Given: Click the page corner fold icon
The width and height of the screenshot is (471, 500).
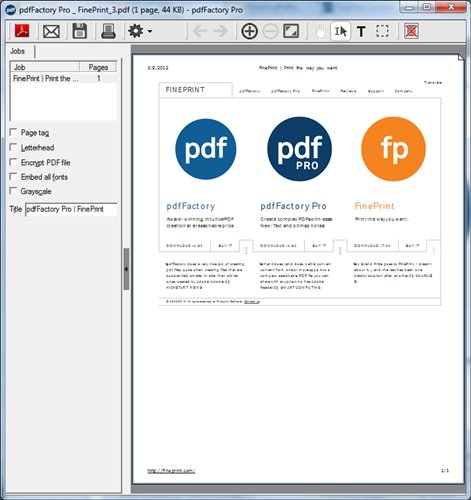Looking at the screenshot, I should point(460,58).
